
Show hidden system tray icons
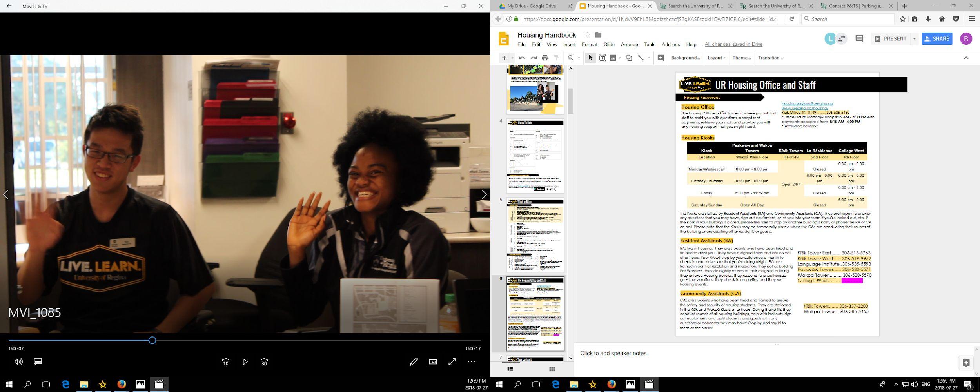point(896,384)
